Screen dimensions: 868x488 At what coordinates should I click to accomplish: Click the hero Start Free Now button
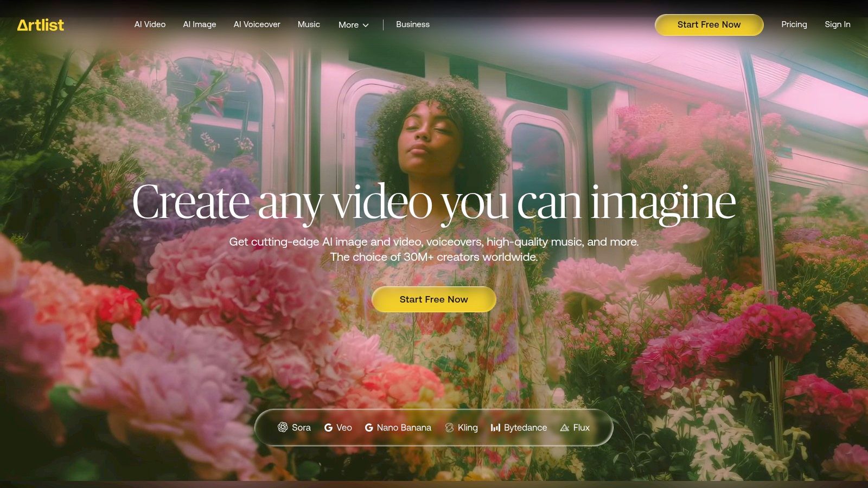pyautogui.click(x=433, y=299)
